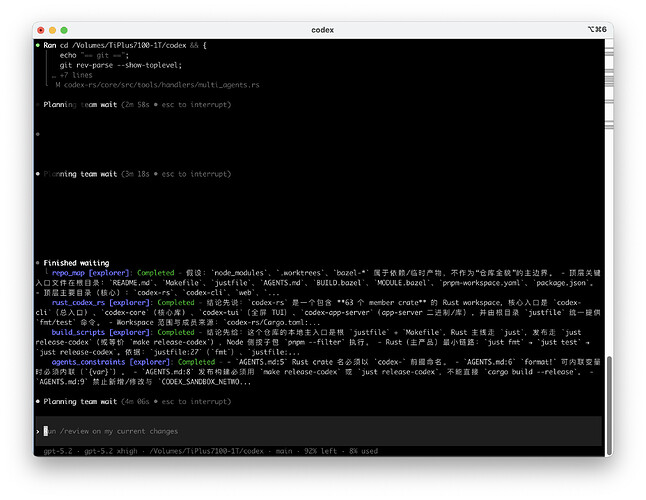The height and width of the screenshot is (500, 646).
Task: Click the 'echo' command line
Action: tap(94, 55)
